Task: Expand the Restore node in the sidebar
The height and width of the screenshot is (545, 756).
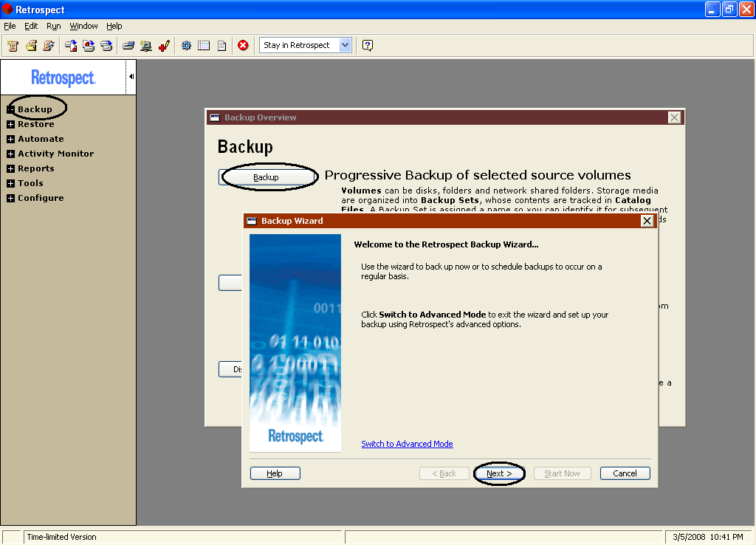Action: point(10,124)
